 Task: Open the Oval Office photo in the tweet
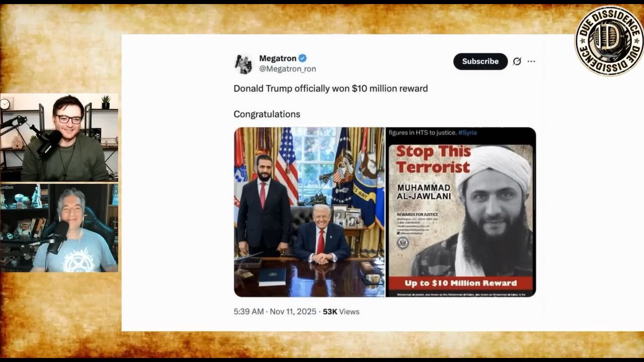coord(309,212)
